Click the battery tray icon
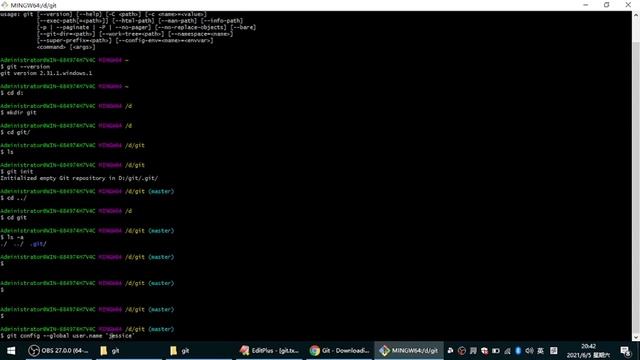The height and width of the screenshot is (360, 640). (x=496, y=351)
